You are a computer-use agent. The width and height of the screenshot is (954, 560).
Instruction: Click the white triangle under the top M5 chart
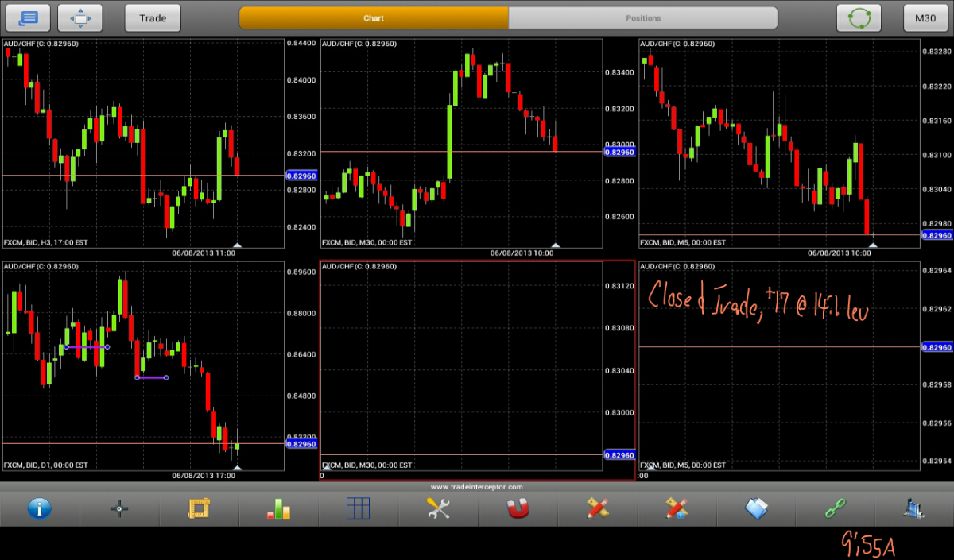[873, 245]
